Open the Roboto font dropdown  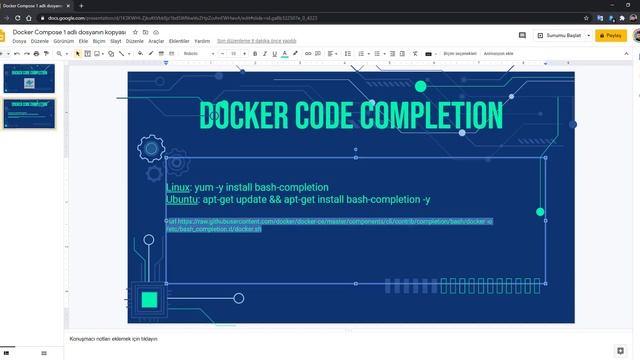pos(199,53)
